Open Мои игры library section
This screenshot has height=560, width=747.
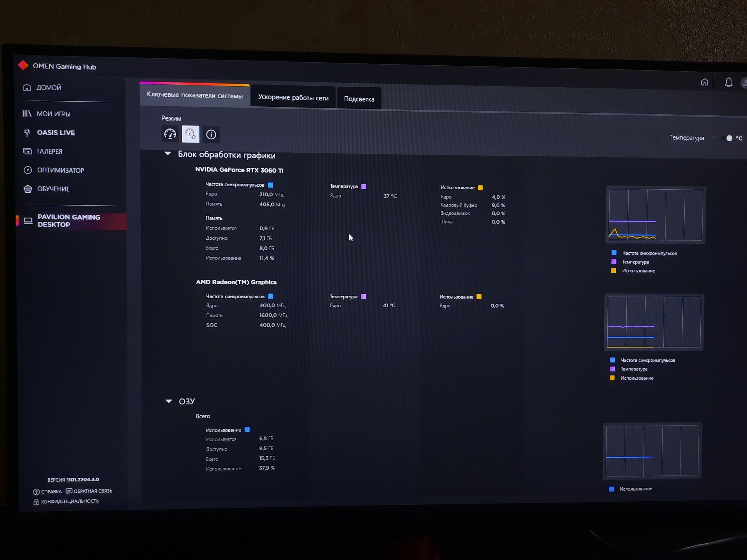(x=47, y=114)
